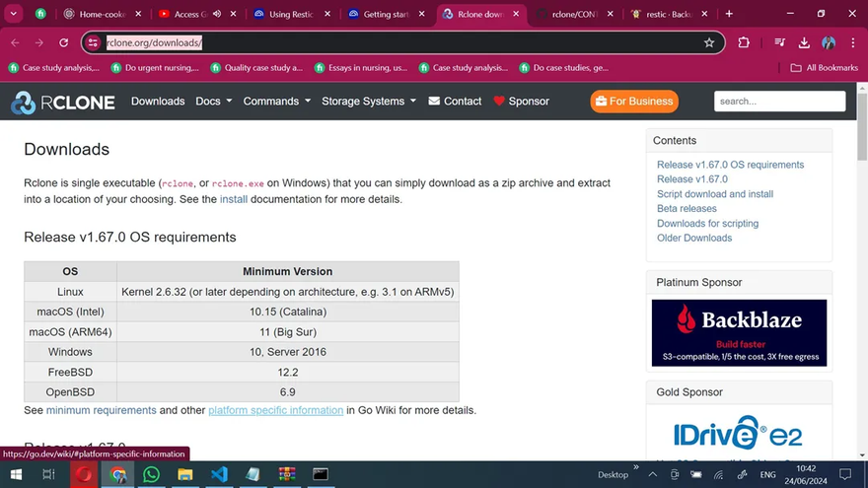Expand the Commands dropdown menu

(276, 102)
